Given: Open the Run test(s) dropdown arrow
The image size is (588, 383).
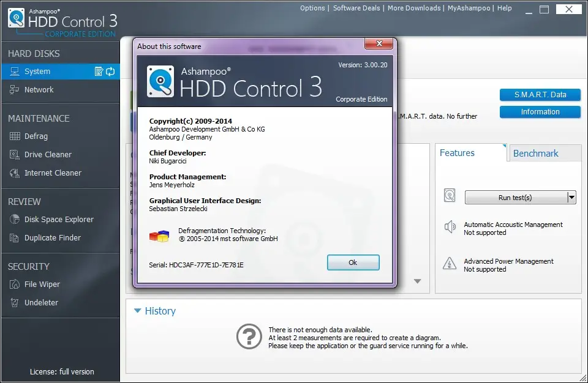Looking at the screenshot, I should coord(571,198).
